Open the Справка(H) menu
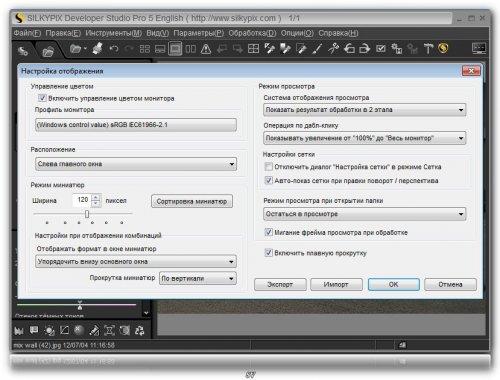The height and width of the screenshot is (380, 500). 338,33
